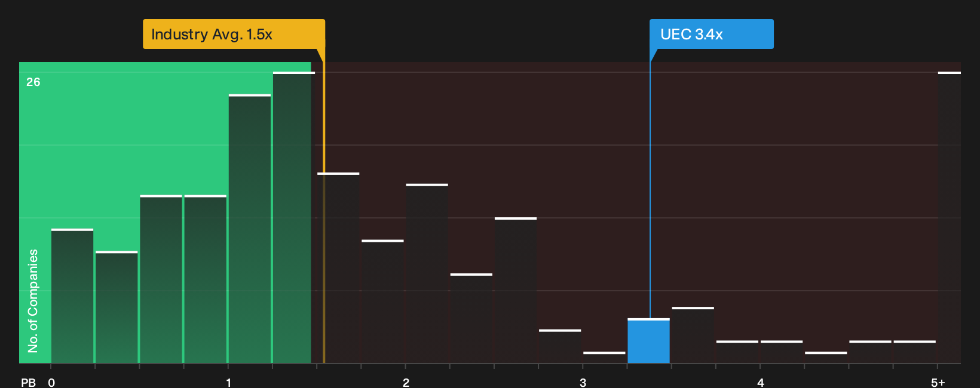Viewport: 980px width, 388px height.
Task: Click the tallest green bar before 1.5
Action: (293, 217)
